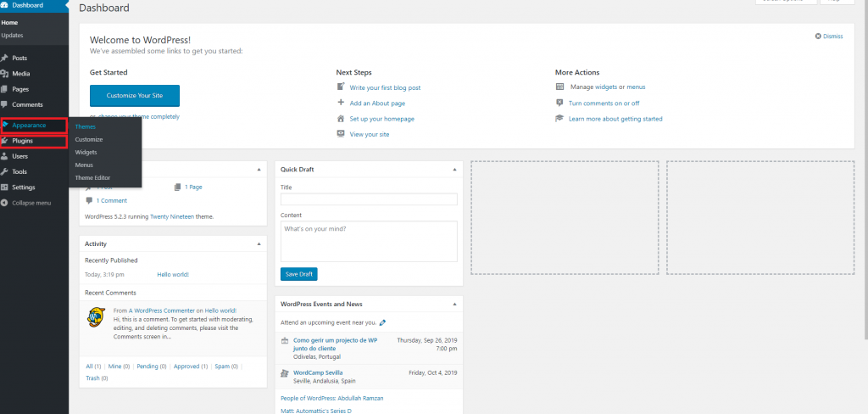Click the house icon beside 'Set up your homepage'

point(341,119)
